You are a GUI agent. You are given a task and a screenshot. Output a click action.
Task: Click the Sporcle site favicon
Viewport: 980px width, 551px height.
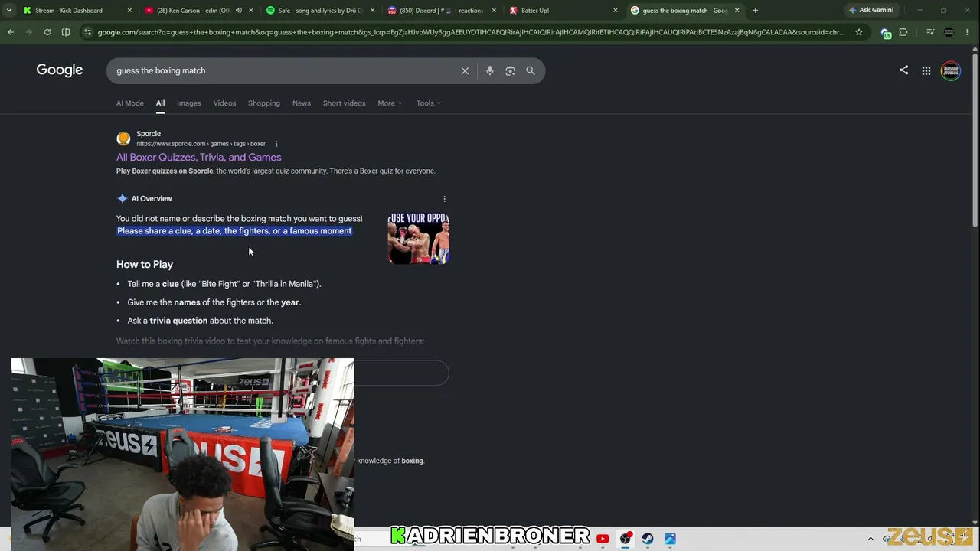(123, 139)
